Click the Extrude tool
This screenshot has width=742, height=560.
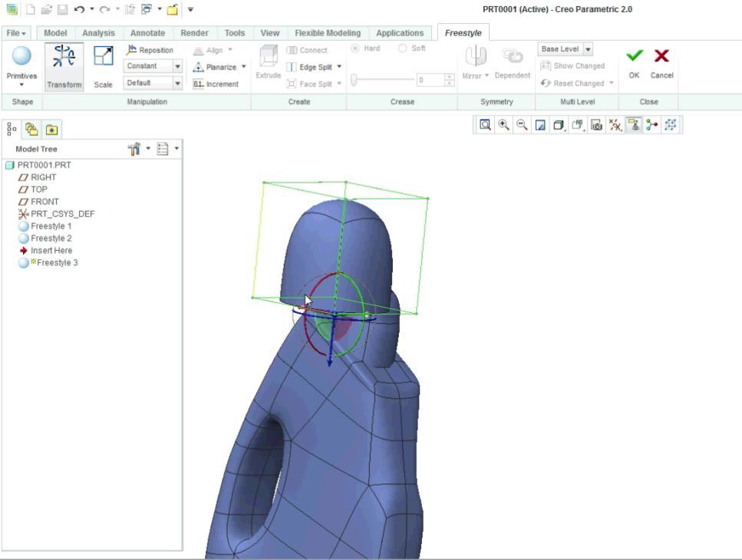tap(269, 62)
